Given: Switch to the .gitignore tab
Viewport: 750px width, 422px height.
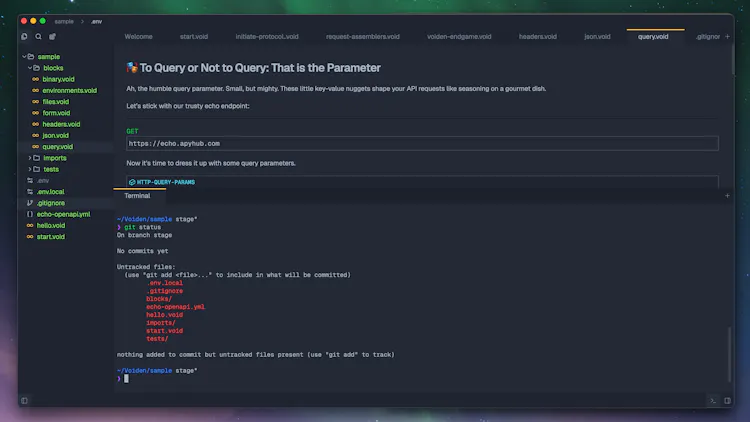Looking at the screenshot, I should [708, 36].
